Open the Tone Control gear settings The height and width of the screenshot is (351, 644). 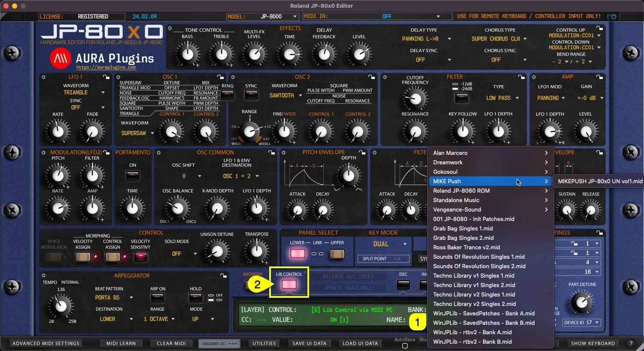coord(170,29)
